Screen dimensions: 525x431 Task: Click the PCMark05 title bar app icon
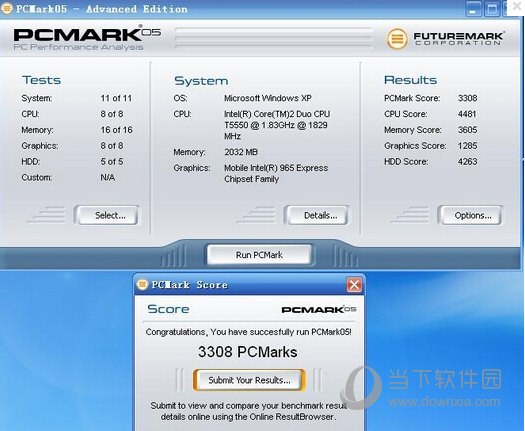pyautogui.click(x=7, y=8)
